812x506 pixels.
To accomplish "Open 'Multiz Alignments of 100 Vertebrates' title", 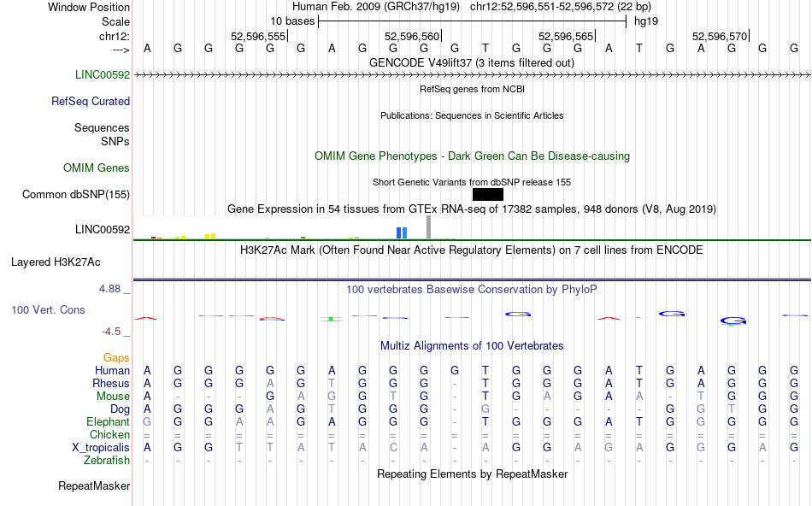I will [472, 346].
